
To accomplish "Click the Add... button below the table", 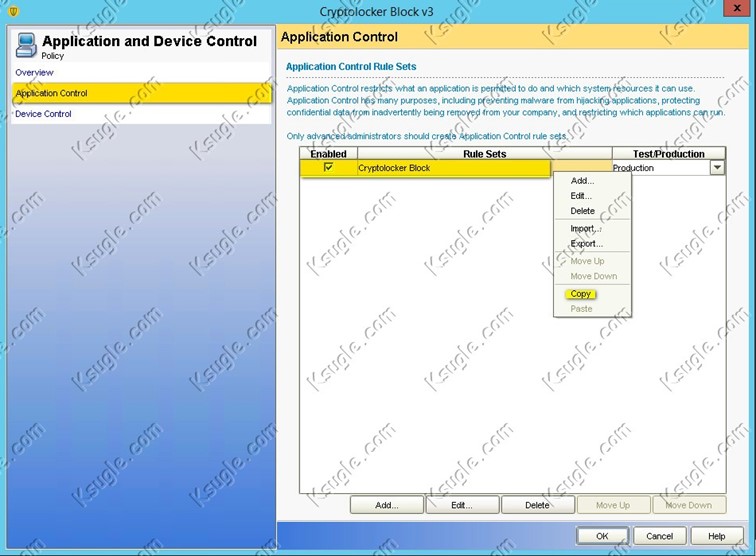I will point(387,505).
